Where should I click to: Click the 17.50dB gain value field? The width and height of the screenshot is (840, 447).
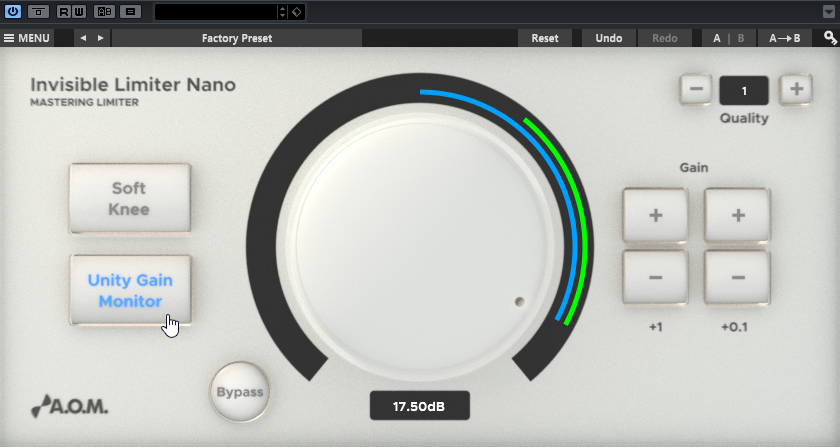[419, 406]
